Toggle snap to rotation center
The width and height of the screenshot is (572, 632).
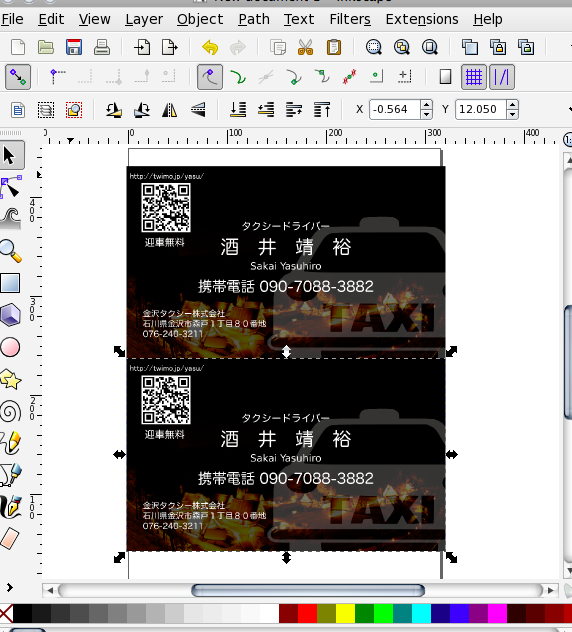pyautogui.click(x=405, y=77)
